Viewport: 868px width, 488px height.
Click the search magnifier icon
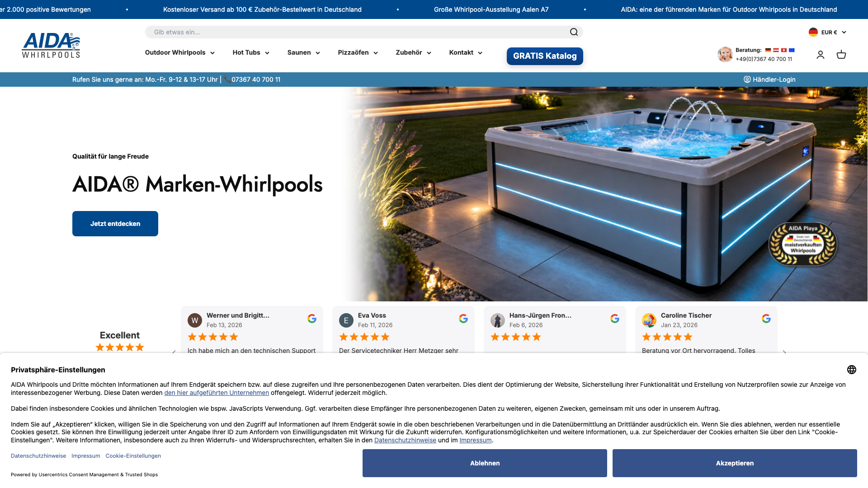[x=574, y=32]
